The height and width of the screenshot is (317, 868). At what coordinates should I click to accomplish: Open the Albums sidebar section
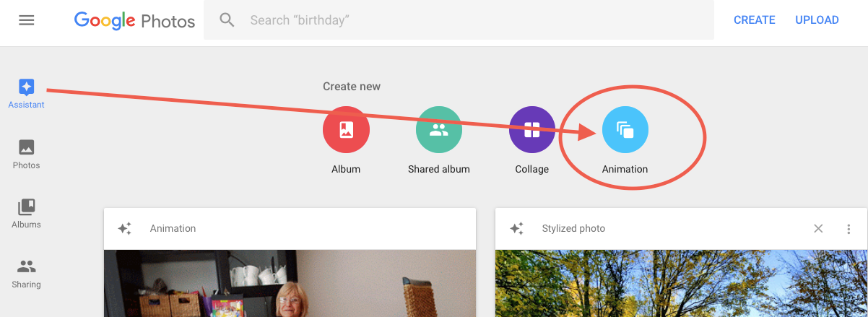[x=27, y=214]
